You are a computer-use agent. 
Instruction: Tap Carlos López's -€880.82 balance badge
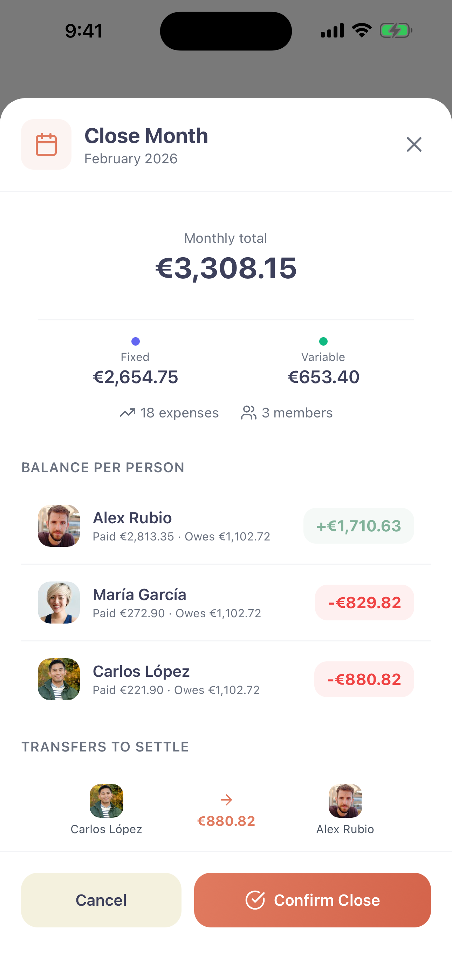pos(364,679)
